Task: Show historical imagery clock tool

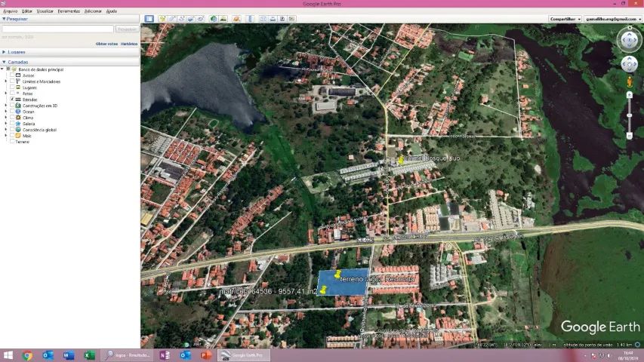Action: tap(213, 19)
